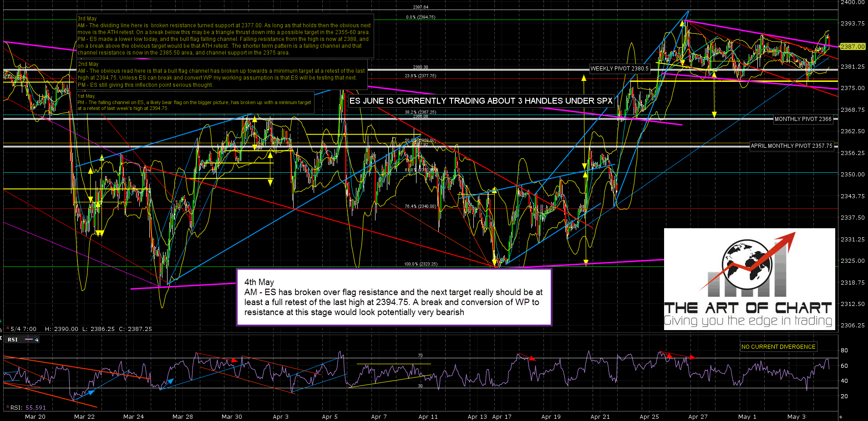Remove the RSI value readout via its X
Image resolution: width=868 pixels, height=421 pixels.
click(7, 407)
